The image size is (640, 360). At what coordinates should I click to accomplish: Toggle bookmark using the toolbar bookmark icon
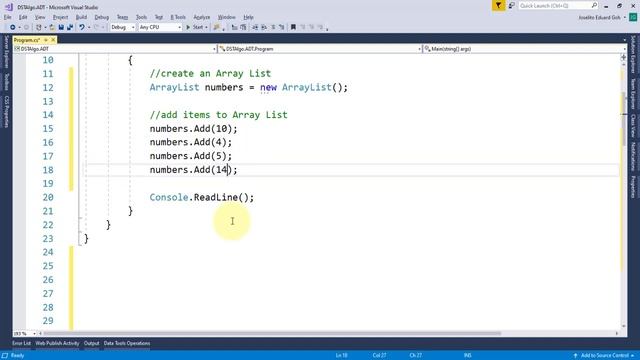click(x=293, y=27)
